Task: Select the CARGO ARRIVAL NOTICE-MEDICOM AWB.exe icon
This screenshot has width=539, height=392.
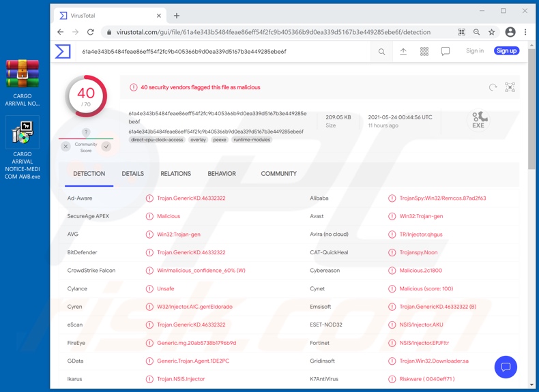Action: [23, 148]
